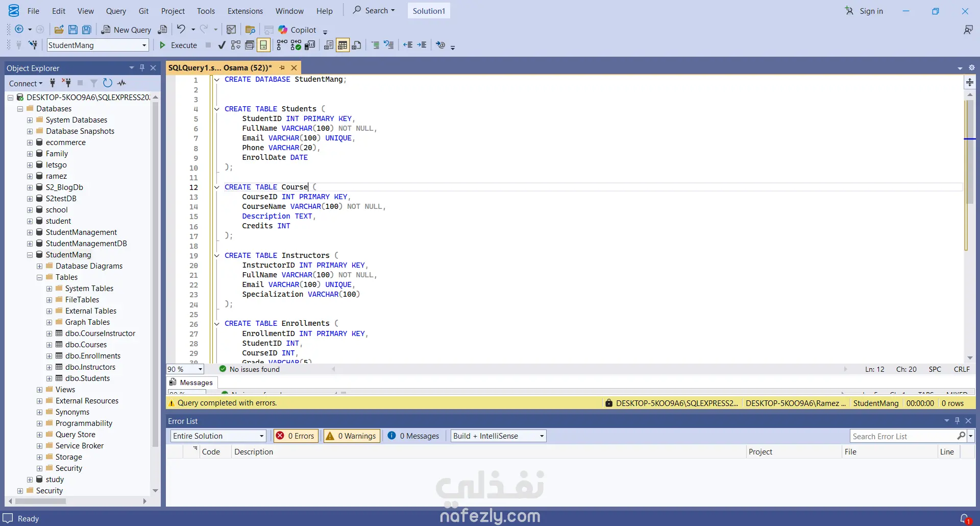
Task: Click the Find in Files icon
Action: coord(250,30)
